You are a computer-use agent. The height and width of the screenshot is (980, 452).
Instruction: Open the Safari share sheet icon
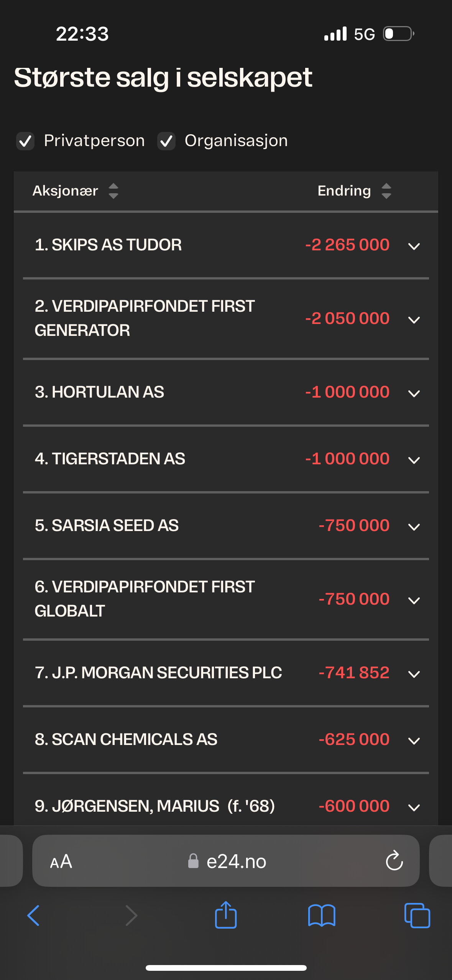point(226,914)
